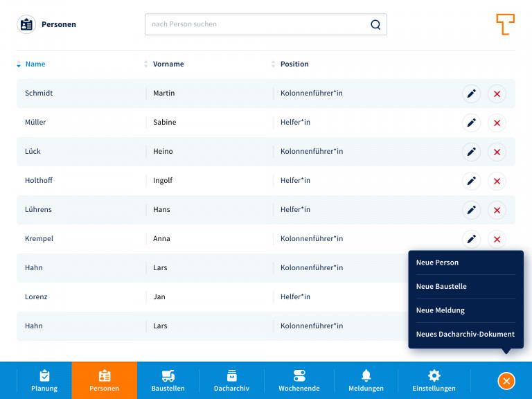Click the first name cell 'Sabine'
Screen dimensions: 532x399
point(165,122)
